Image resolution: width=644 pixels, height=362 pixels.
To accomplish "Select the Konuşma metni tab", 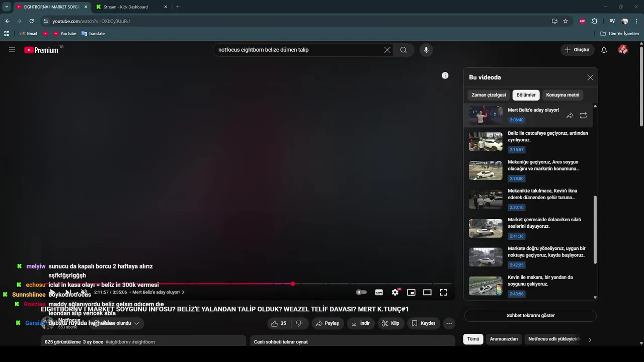I will (x=562, y=95).
